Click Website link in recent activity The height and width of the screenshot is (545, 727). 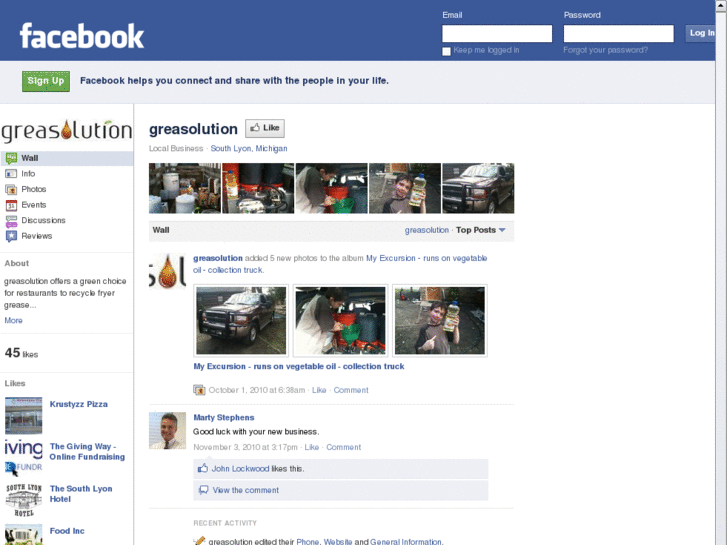[338, 541]
